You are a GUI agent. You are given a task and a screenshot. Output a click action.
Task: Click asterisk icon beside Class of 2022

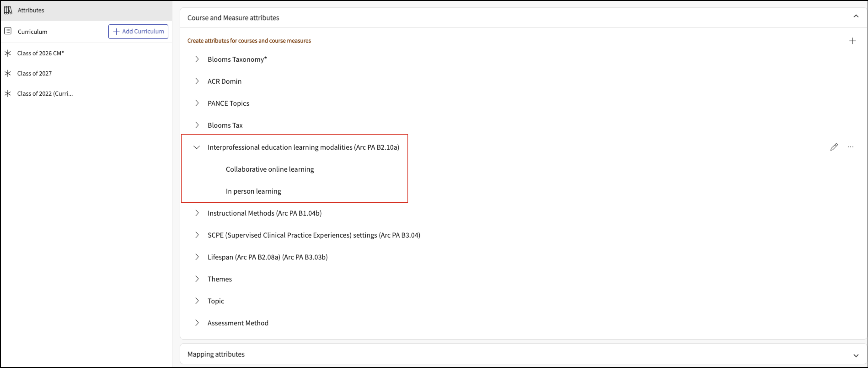point(8,93)
